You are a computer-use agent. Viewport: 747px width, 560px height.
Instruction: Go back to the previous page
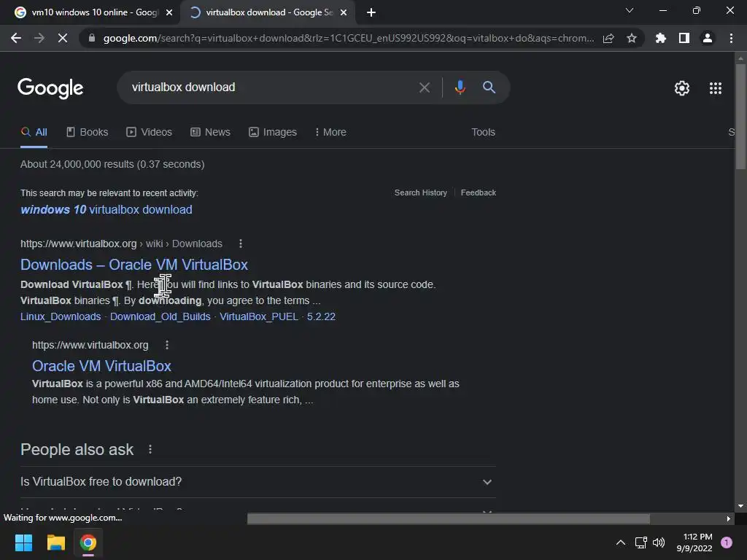coord(16,38)
